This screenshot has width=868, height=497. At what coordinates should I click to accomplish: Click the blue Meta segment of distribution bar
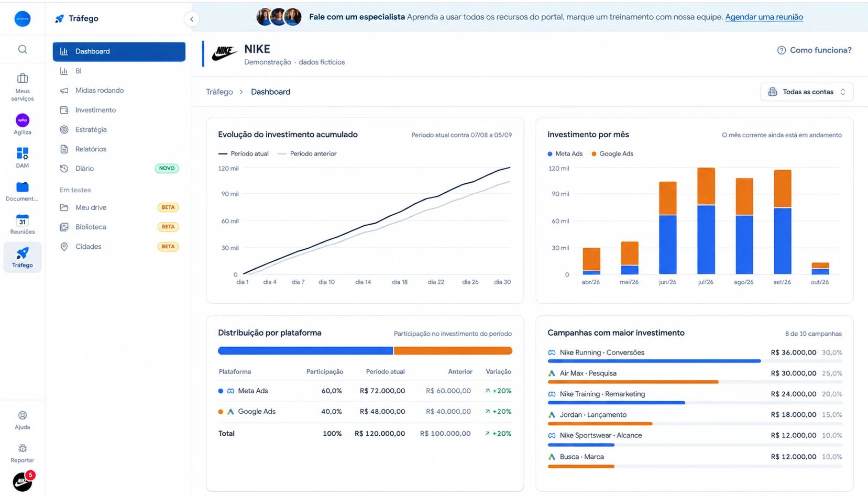click(305, 351)
